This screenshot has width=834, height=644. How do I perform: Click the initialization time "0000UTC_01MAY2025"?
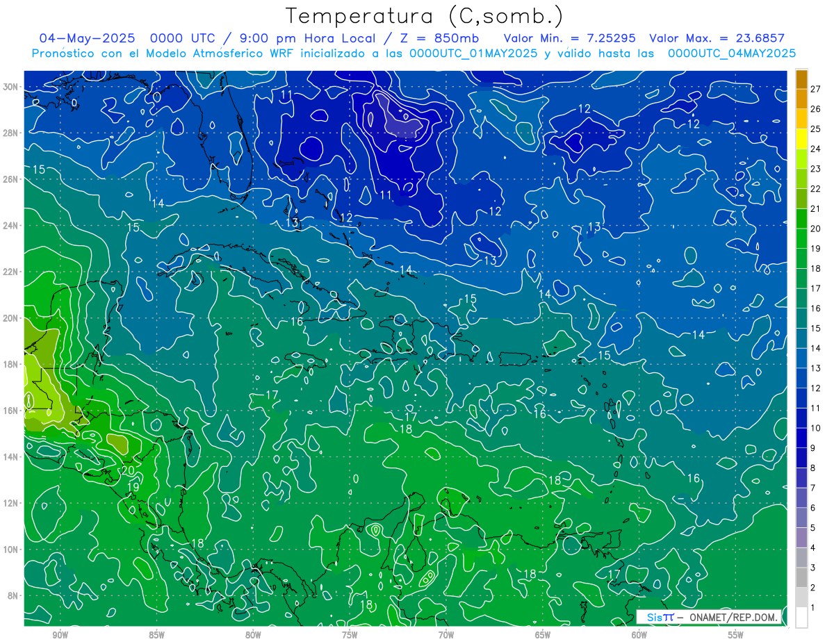(473, 53)
